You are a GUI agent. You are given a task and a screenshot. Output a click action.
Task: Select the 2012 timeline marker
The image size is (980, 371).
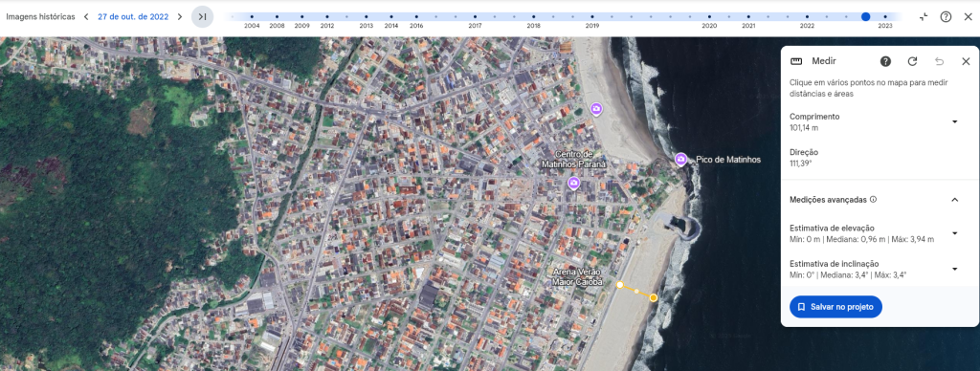327,17
